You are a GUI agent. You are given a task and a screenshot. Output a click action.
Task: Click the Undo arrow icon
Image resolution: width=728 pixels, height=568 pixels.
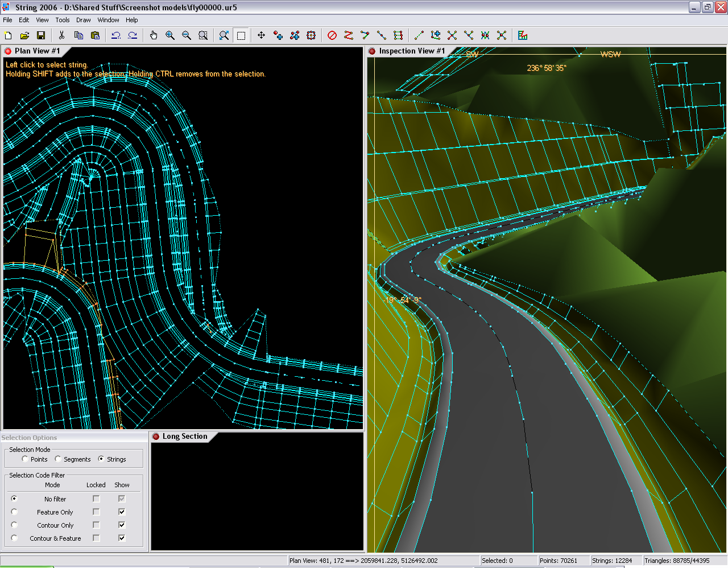(x=116, y=35)
